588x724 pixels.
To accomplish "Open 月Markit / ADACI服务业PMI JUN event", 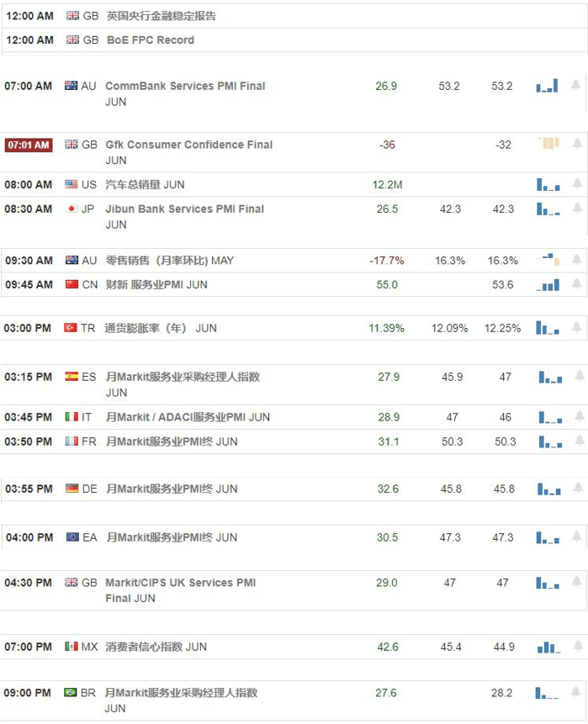I will tap(188, 417).
